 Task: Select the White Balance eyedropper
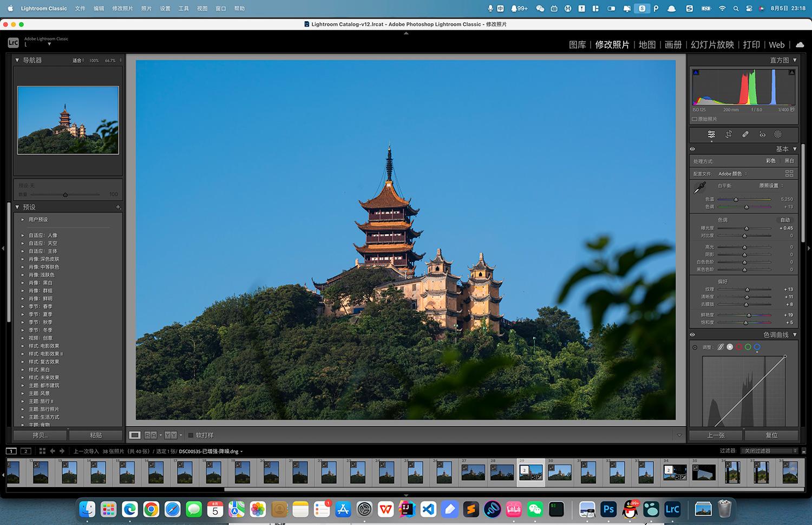698,187
